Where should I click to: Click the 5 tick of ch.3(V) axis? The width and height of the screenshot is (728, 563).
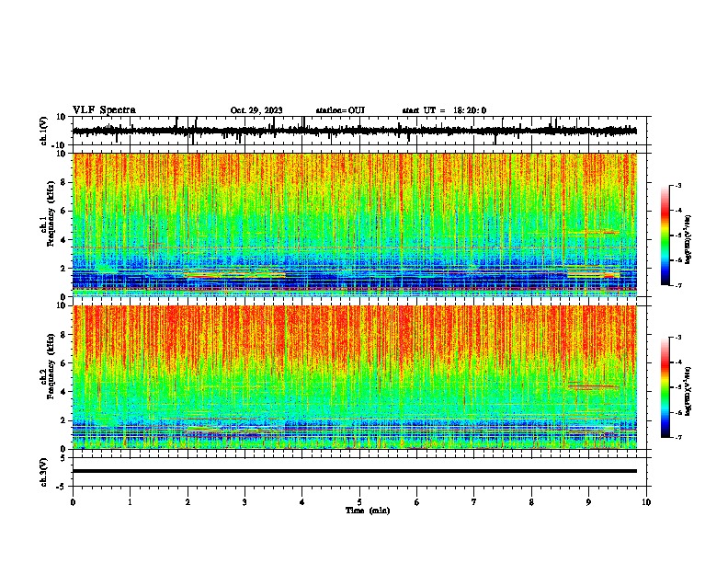(x=63, y=458)
